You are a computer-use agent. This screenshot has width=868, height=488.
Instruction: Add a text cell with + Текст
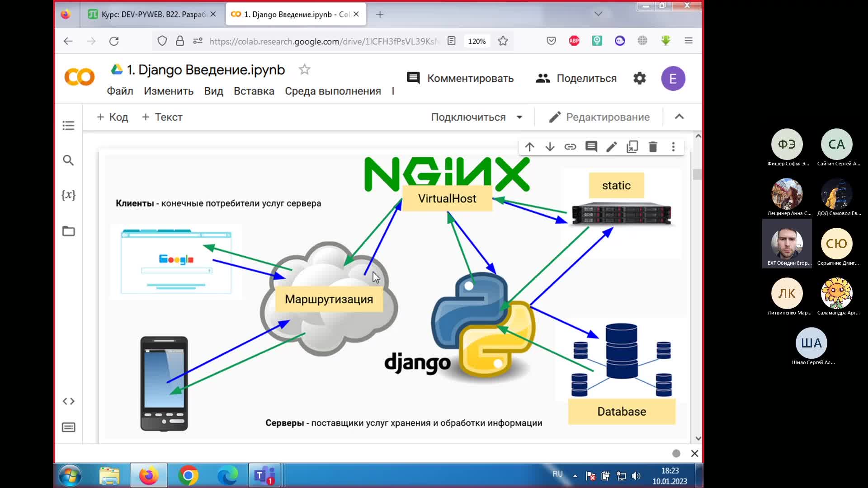click(162, 117)
